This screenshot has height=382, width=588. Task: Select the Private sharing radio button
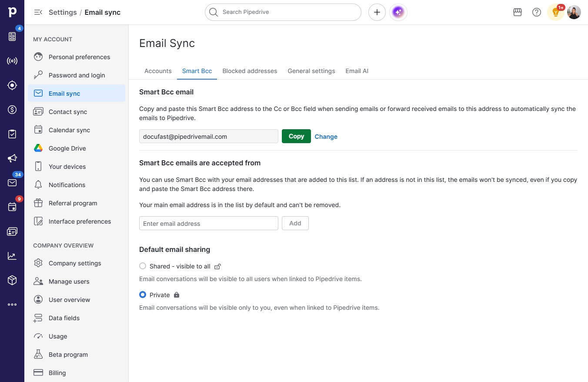tap(143, 295)
